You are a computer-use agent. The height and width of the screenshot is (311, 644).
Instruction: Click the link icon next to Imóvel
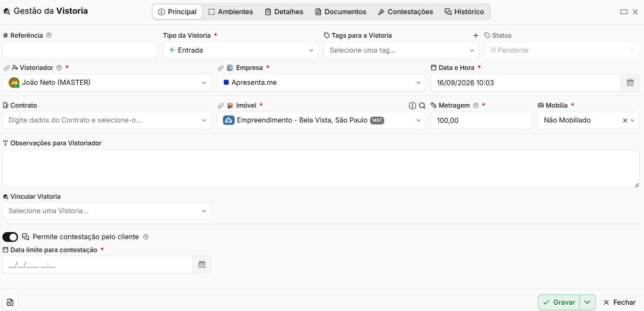pos(221,106)
